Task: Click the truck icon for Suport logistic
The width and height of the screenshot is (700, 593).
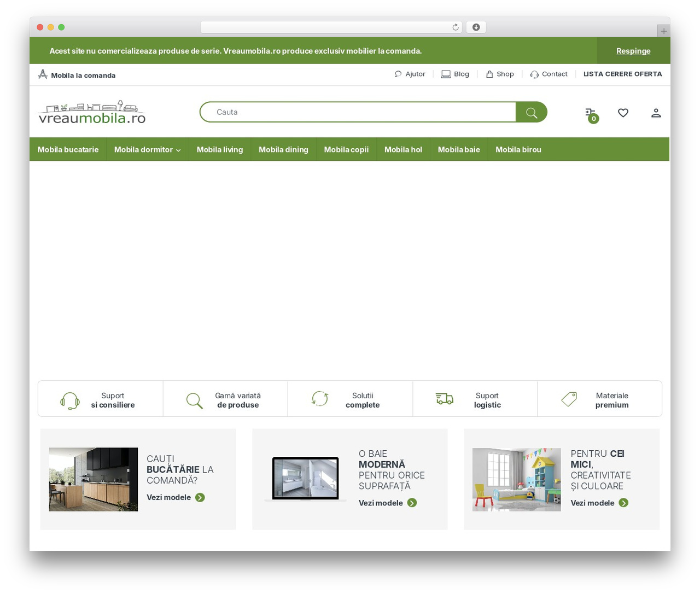Action: tap(444, 399)
